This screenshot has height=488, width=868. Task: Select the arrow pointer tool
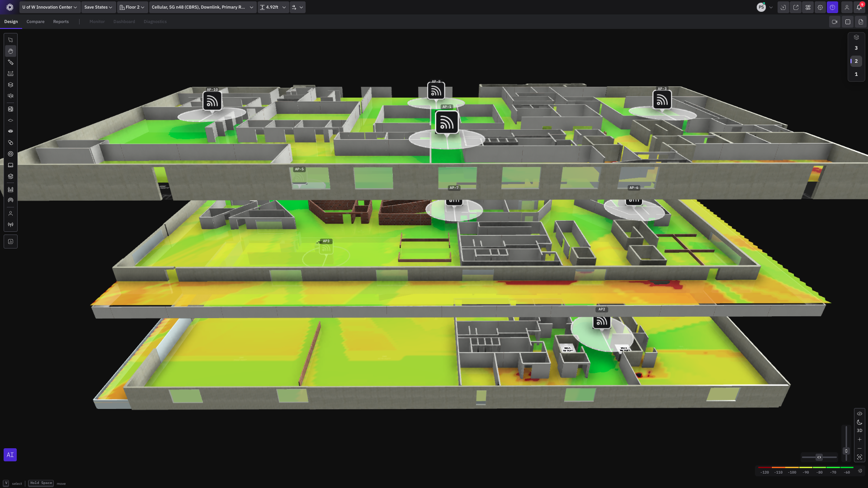tap(10, 40)
